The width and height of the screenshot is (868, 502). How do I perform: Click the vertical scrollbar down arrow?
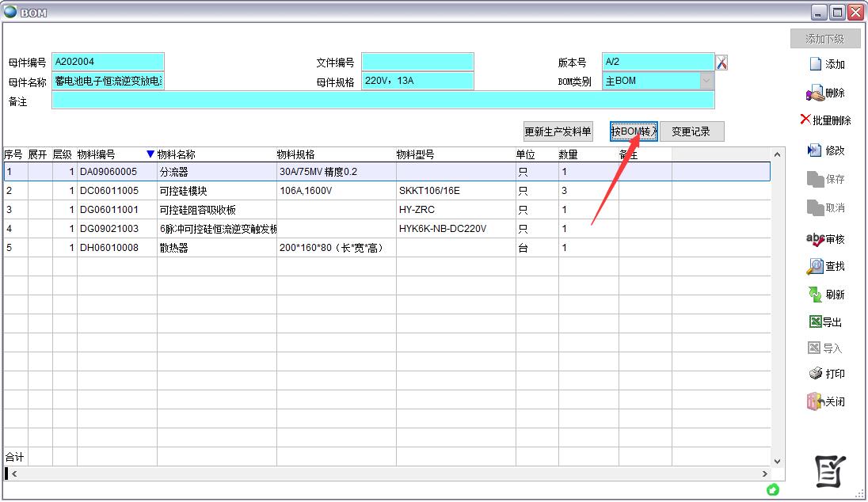777,461
